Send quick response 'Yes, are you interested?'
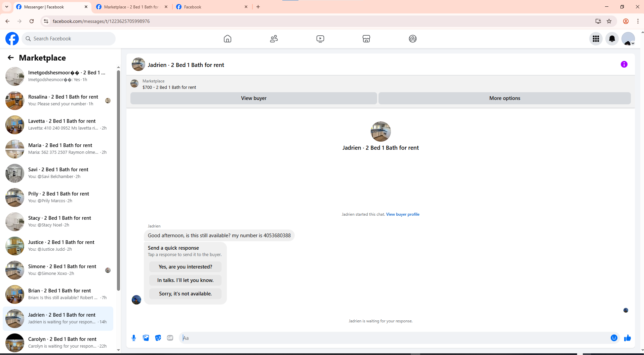 click(x=186, y=267)
